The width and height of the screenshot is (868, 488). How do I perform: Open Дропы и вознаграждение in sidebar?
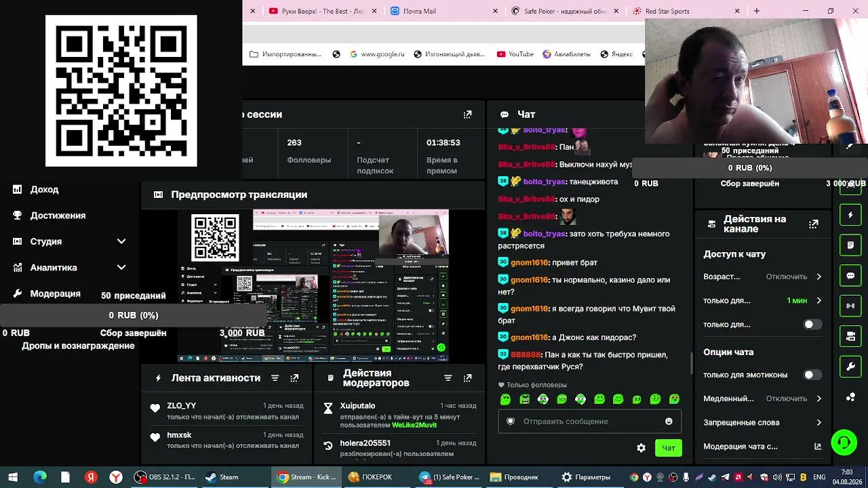tap(78, 346)
